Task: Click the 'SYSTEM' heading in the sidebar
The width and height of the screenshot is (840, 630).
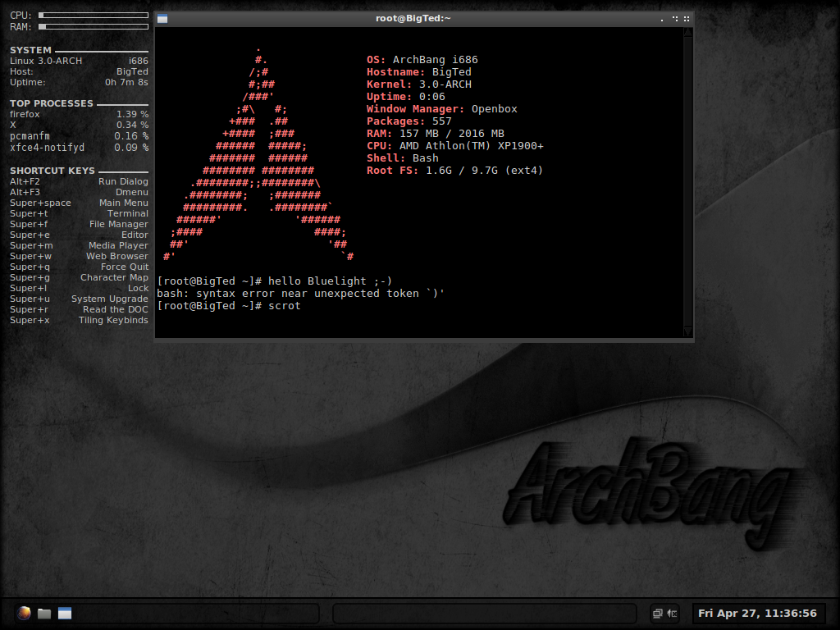Action: 30,50
